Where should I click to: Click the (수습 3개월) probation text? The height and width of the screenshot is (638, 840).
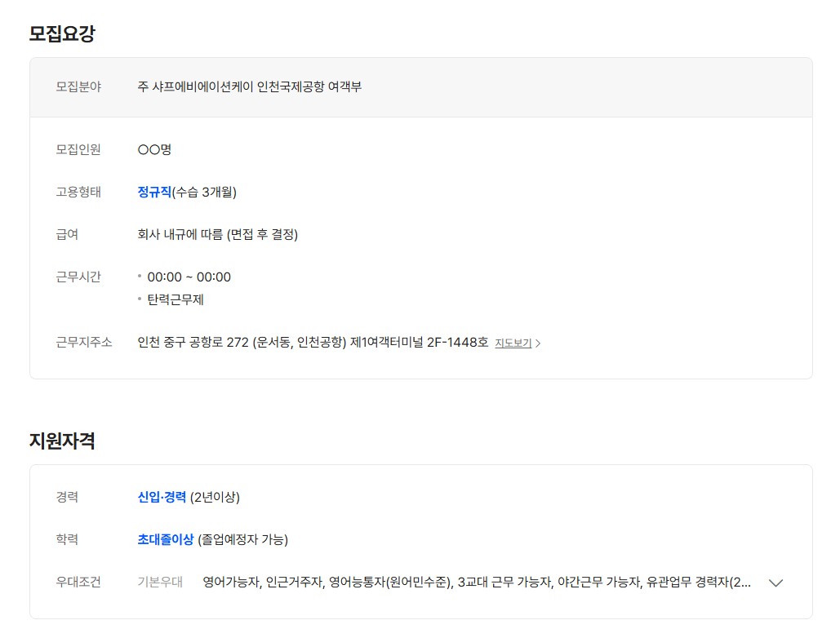tap(204, 193)
